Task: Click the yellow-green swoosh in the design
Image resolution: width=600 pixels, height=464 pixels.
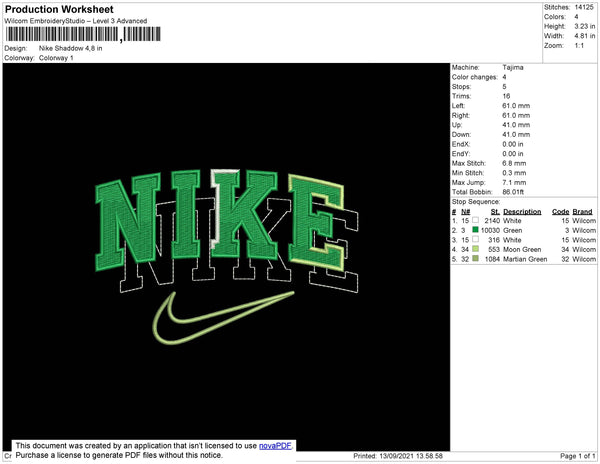Action: [223, 318]
